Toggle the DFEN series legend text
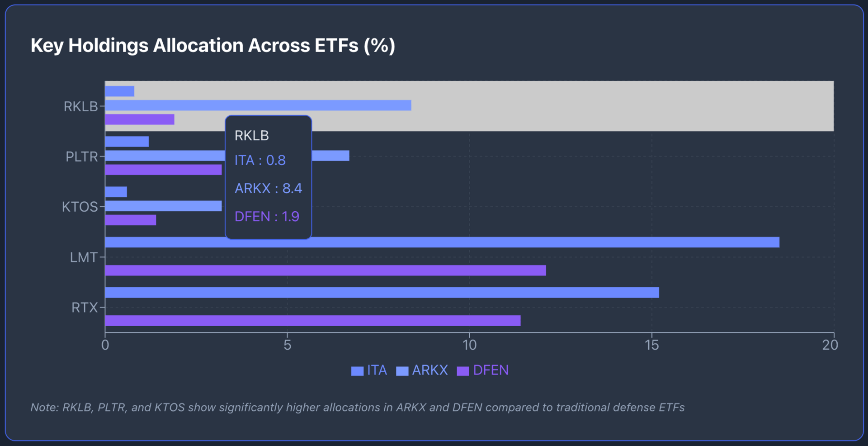 coord(491,370)
